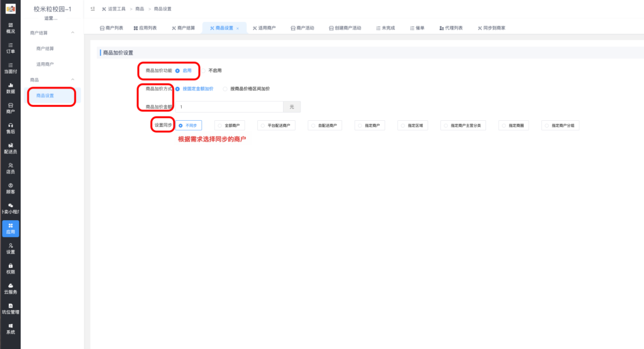Screen dimensions: 644x349
Task: Select the 不同步 sync option
Action: 189,126
